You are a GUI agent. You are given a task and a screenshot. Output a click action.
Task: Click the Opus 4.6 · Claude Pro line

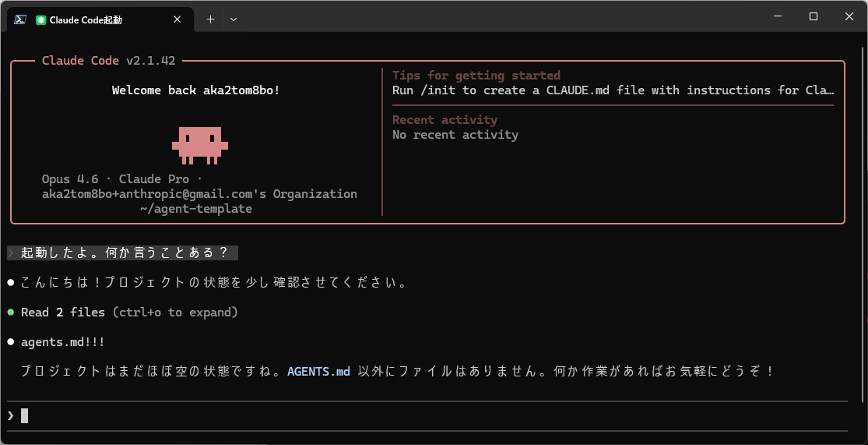point(122,179)
